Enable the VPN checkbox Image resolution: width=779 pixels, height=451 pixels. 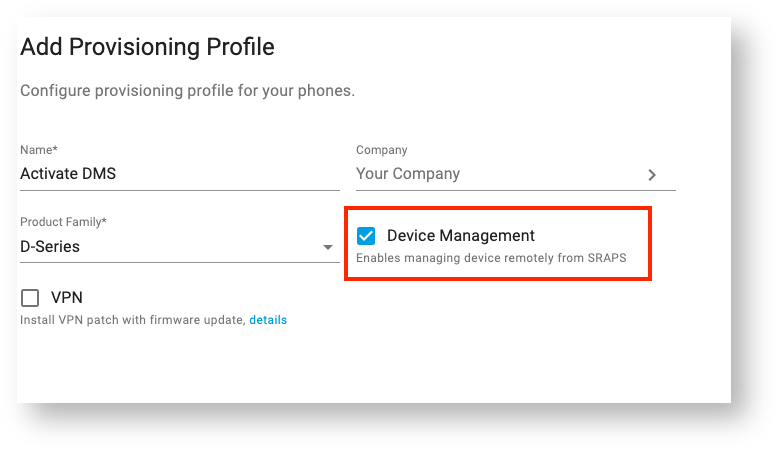pyautogui.click(x=30, y=298)
